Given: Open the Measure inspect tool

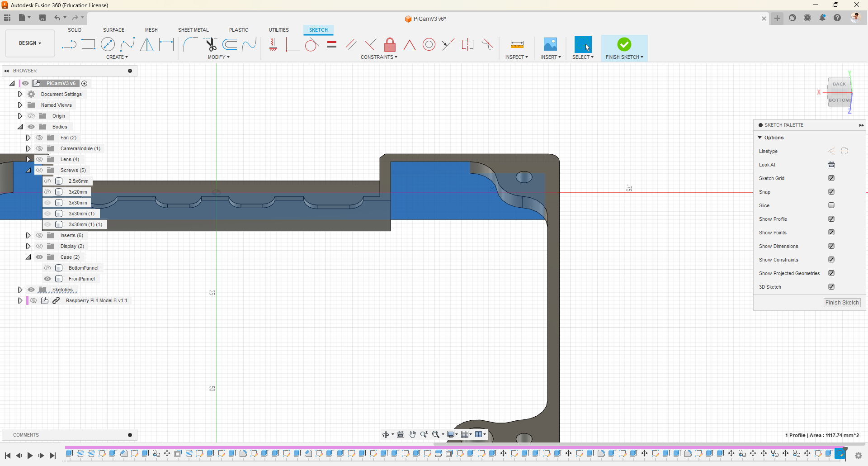Looking at the screenshot, I should coord(517,44).
